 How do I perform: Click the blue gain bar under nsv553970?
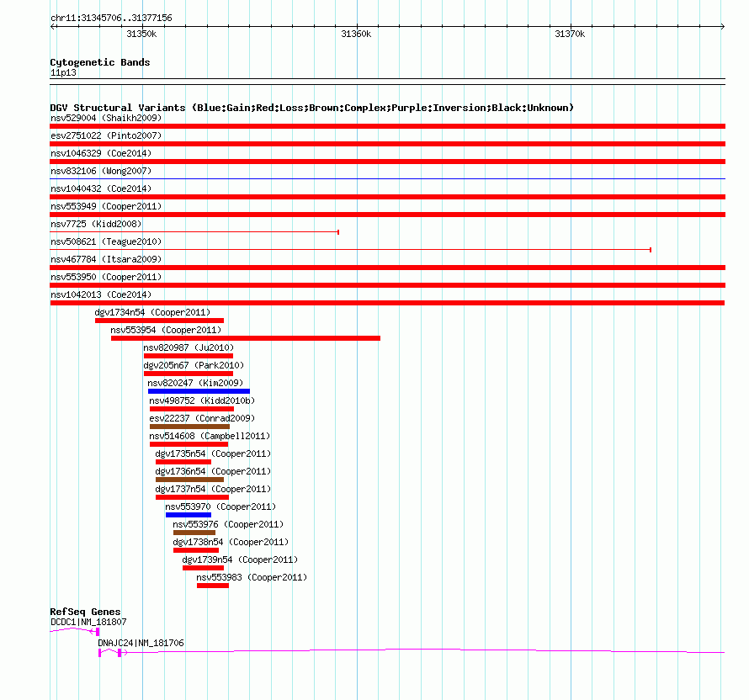click(x=189, y=515)
